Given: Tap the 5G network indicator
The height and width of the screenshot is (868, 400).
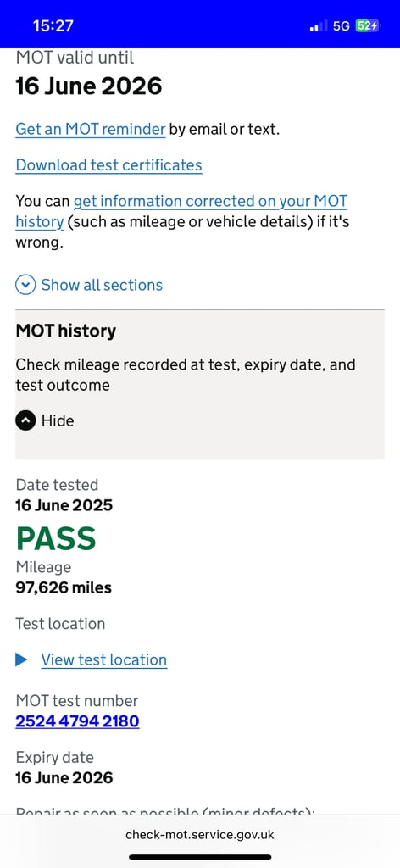Looking at the screenshot, I should tap(342, 25).
